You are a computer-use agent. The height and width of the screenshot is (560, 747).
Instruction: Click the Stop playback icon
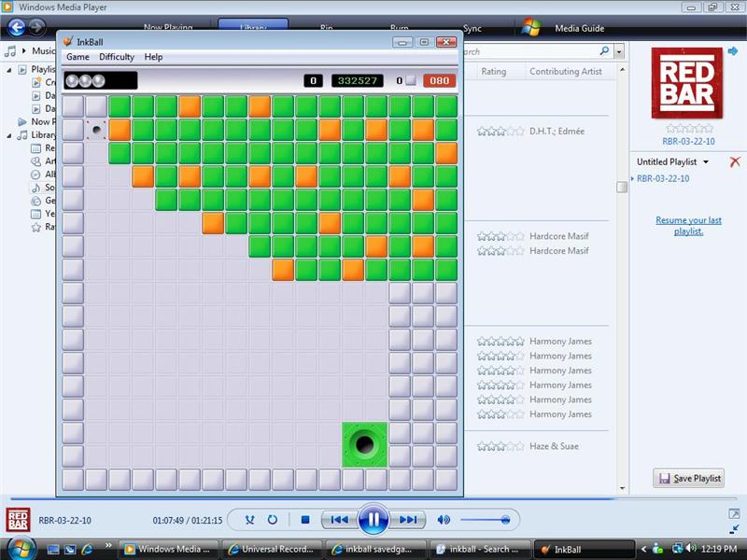pos(304,519)
